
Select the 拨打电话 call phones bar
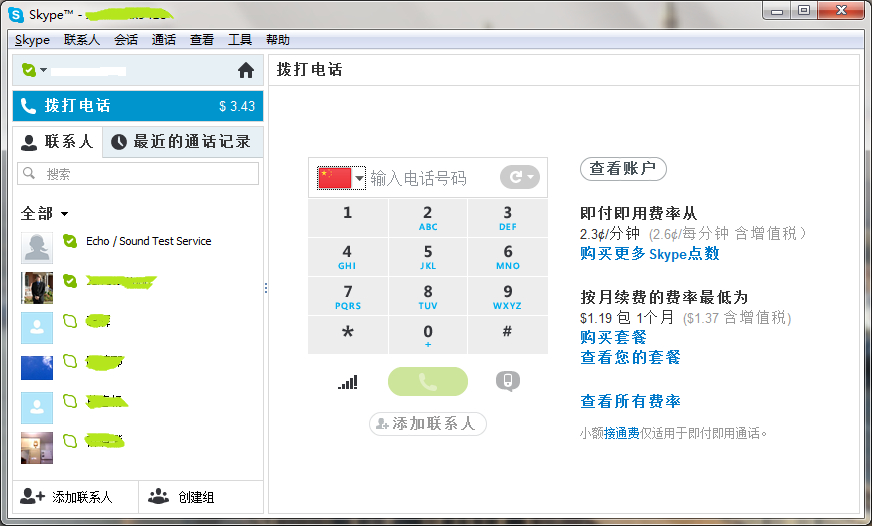click(x=138, y=106)
